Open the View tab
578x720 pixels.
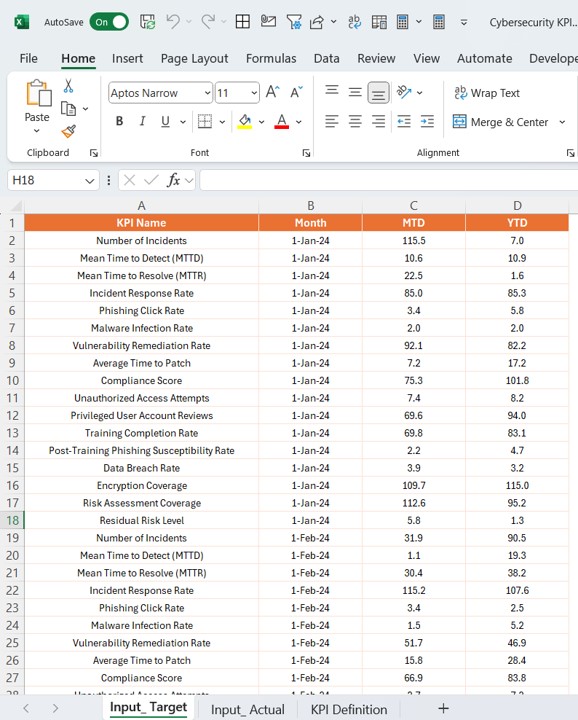426,58
